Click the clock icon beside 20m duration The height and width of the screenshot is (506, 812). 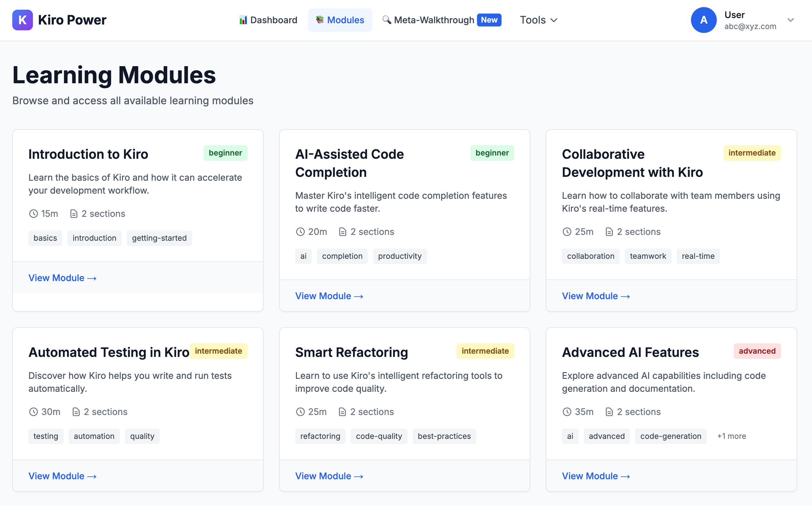300,232
